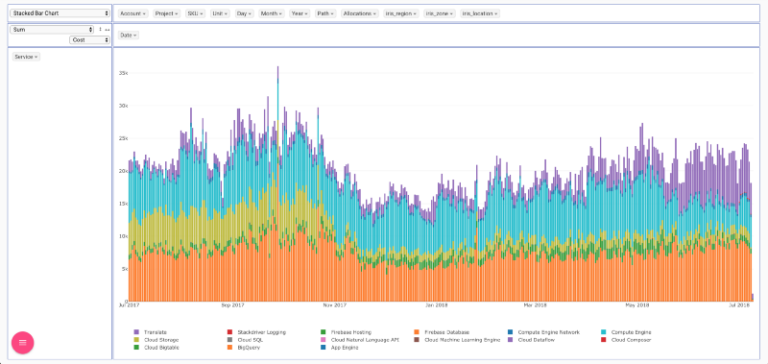Click the 25k y-axis label
Screen dimensions: 768x364
[123, 138]
